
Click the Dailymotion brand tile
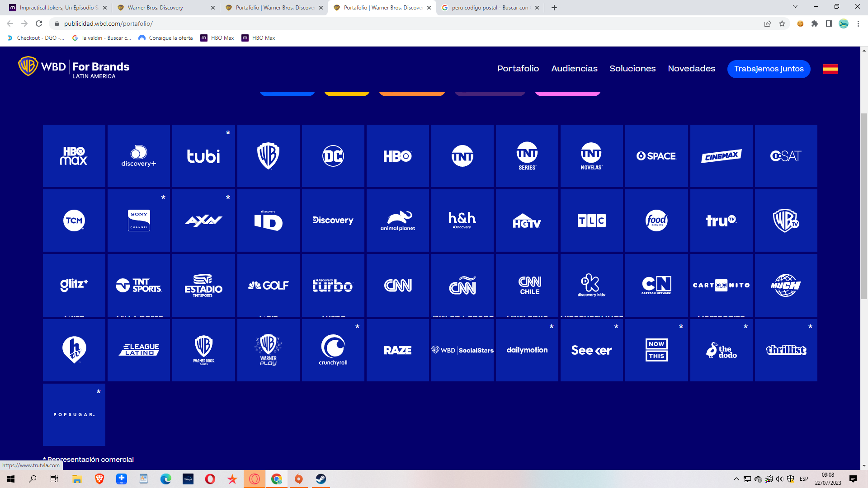click(527, 350)
